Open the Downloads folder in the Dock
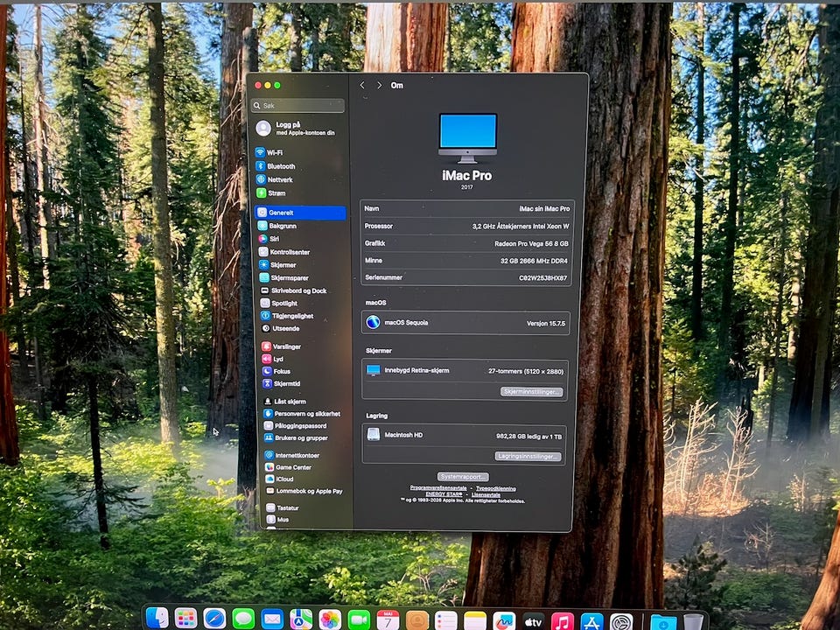Screen dimensions: 840x630 [663, 623]
